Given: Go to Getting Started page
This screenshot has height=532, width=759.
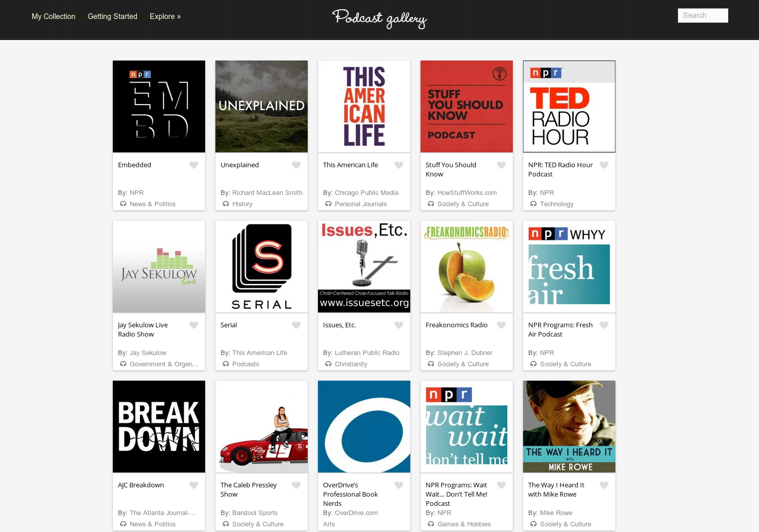Looking at the screenshot, I should tap(112, 16).
